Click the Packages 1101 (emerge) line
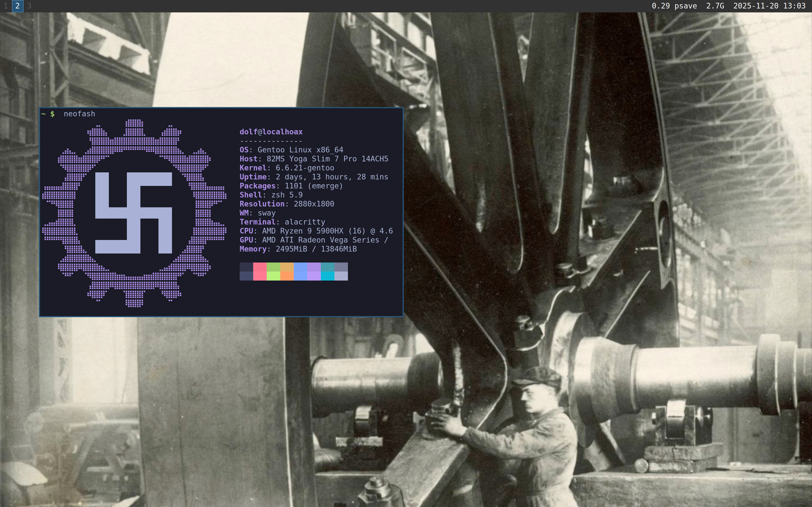Viewport: 812px width, 507px height. coord(291,186)
